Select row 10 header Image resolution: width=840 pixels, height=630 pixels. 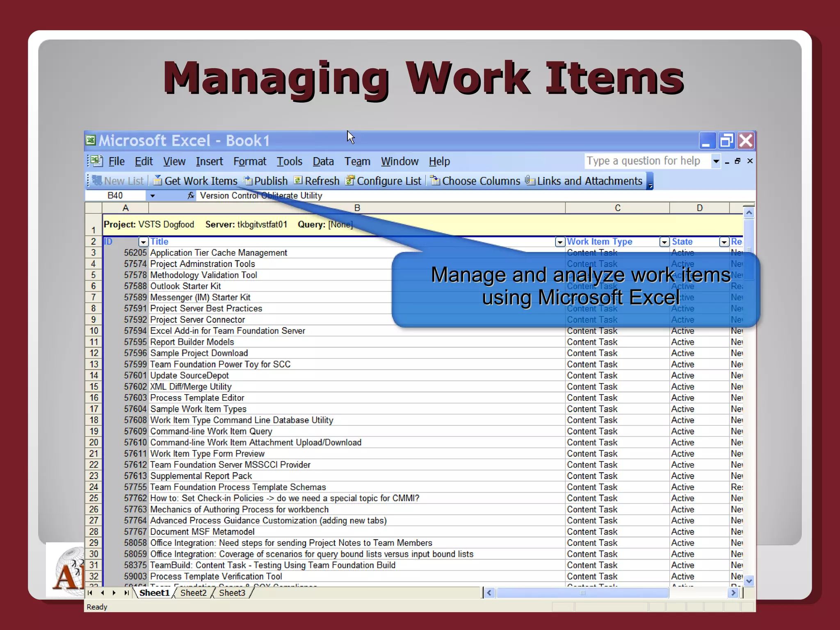(94, 331)
